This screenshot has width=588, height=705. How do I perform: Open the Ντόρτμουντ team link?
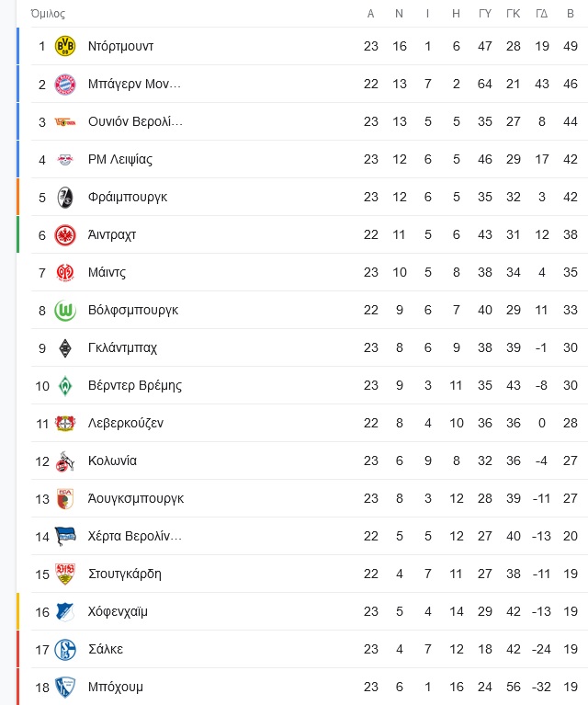120,46
